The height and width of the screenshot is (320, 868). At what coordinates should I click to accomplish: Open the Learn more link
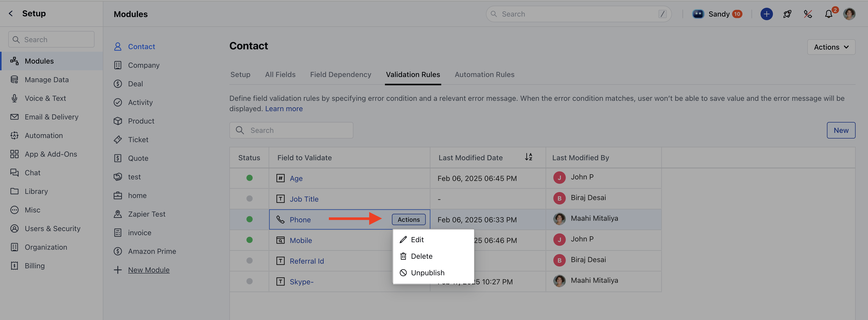pyautogui.click(x=284, y=109)
